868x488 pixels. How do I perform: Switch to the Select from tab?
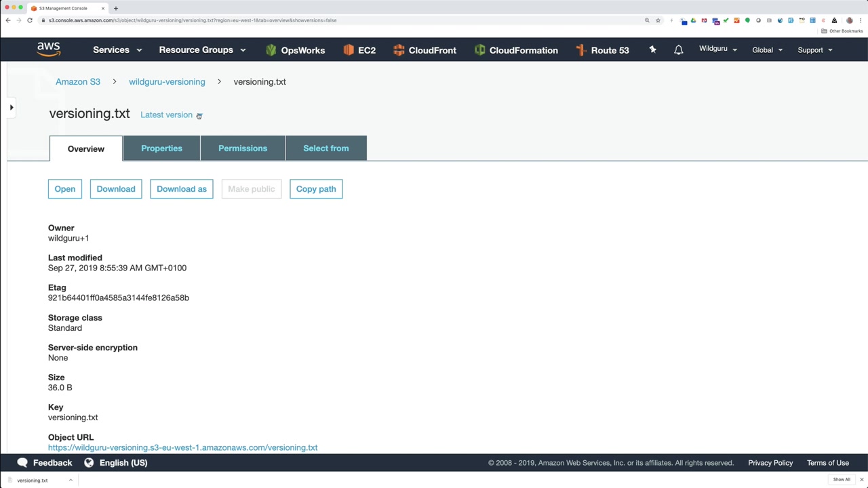click(326, 148)
